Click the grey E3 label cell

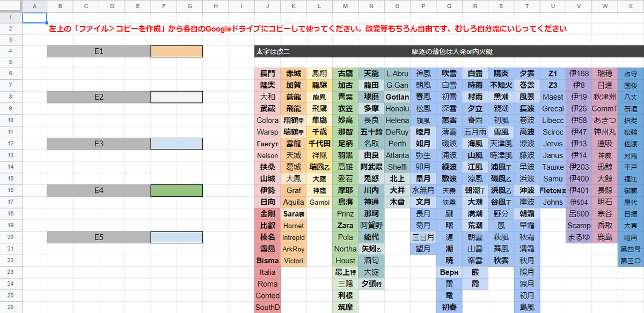(x=99, y=144)
